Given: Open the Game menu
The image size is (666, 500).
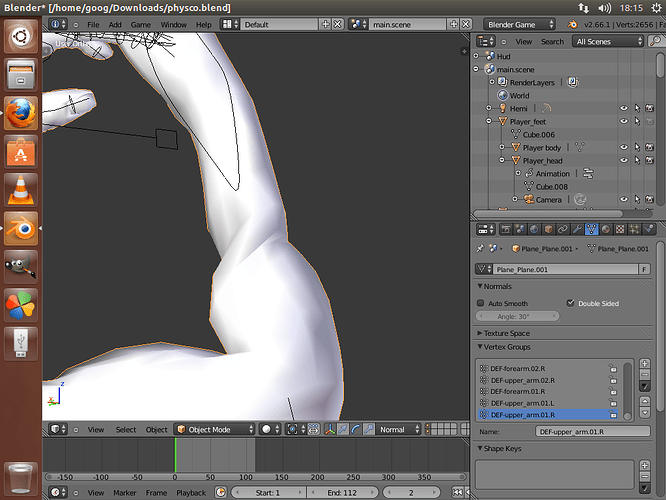Looking at the screenshot, I should click(x=141, y=25).
